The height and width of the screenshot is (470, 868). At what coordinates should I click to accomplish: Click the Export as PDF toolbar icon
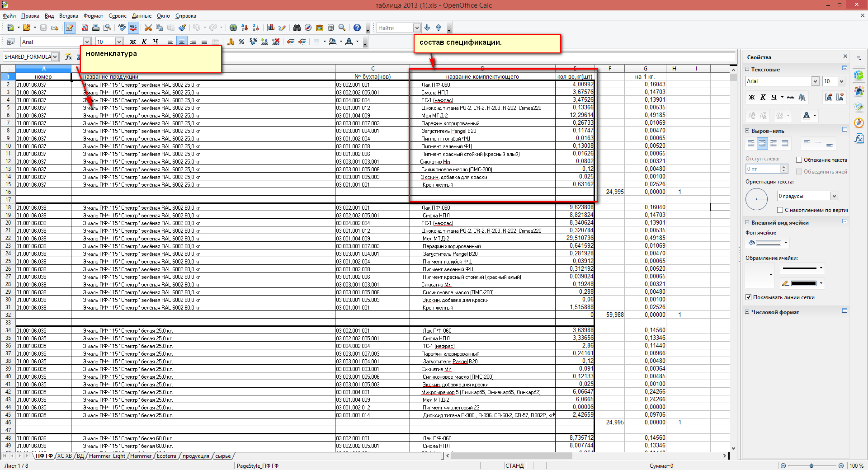pos(85,28)
